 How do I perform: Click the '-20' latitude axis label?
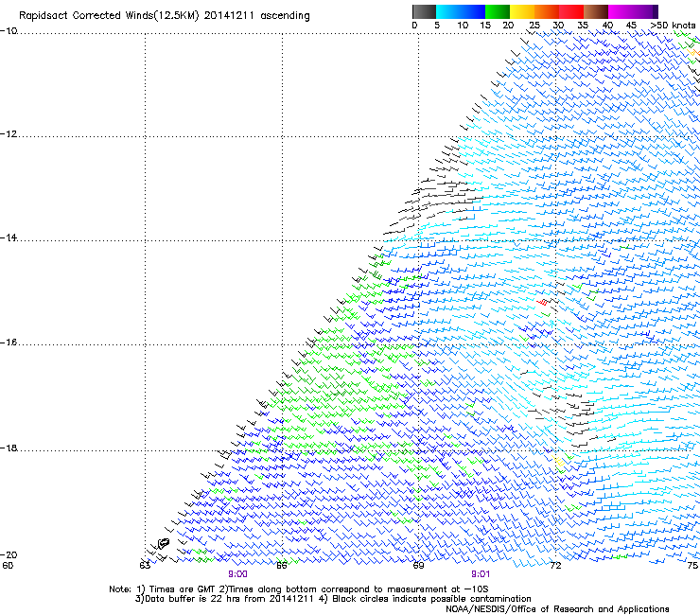click(x=9, y=554)
